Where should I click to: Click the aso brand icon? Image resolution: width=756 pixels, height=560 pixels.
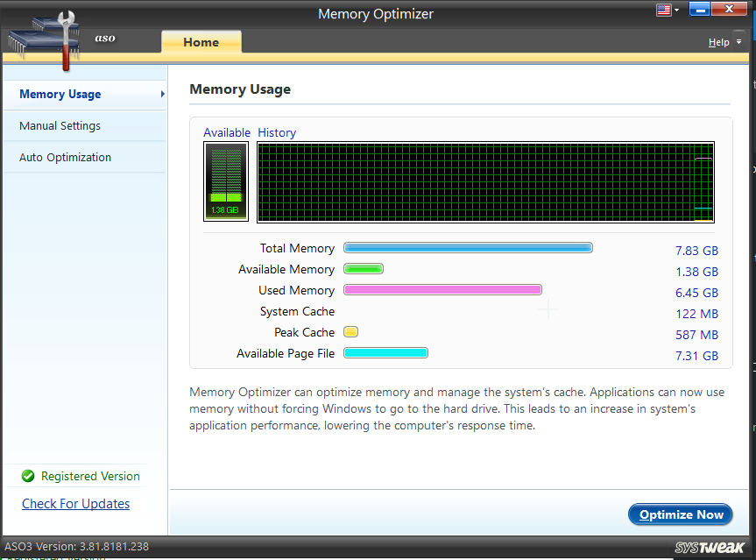(105, 39)
